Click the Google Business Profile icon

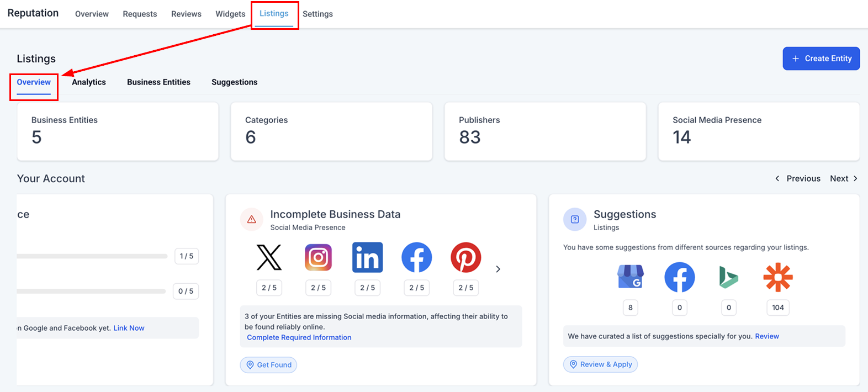(630, 277)
